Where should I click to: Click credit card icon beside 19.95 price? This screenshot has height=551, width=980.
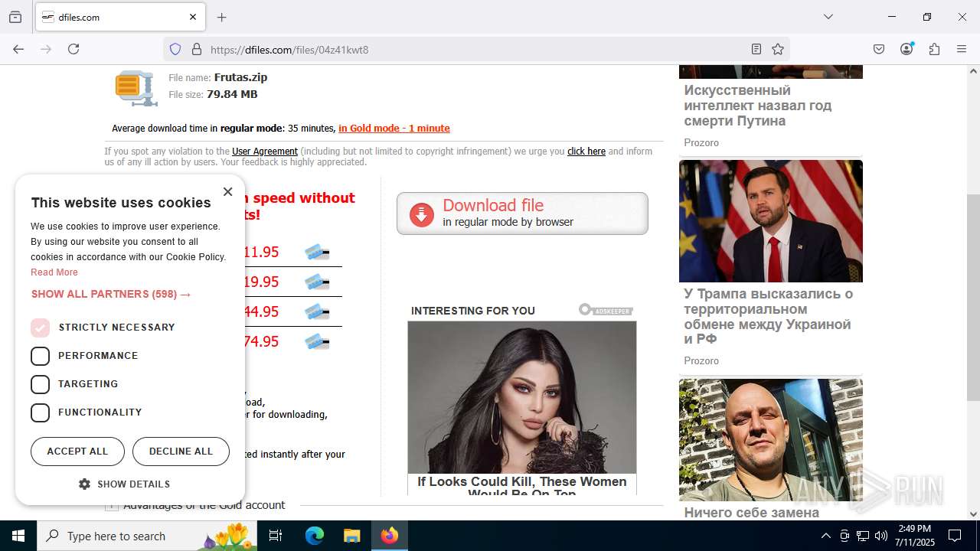pos(317,282)
